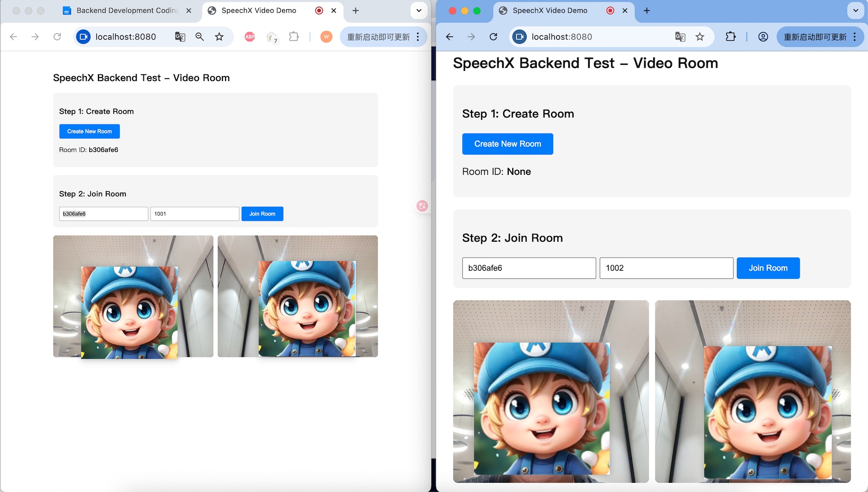Focus user ID field containing 1001
Screen dimensions: 868x492
click(194, 214)
